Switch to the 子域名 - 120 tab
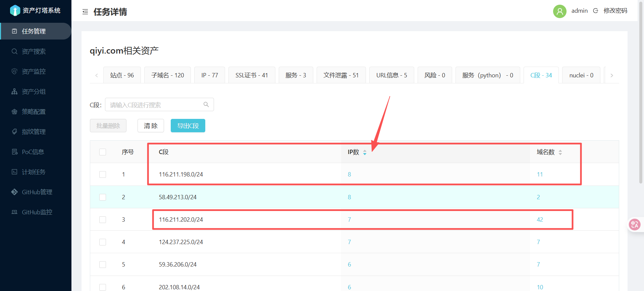This screenshot has height=291, width=644. [x=167, y=75]
